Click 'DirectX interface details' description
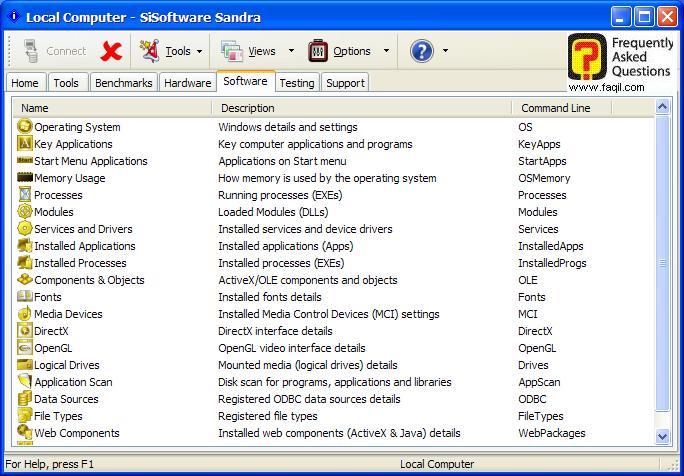The height and width of the screenshot is (476, 684). pyautogui.click(x=275, y=331)
